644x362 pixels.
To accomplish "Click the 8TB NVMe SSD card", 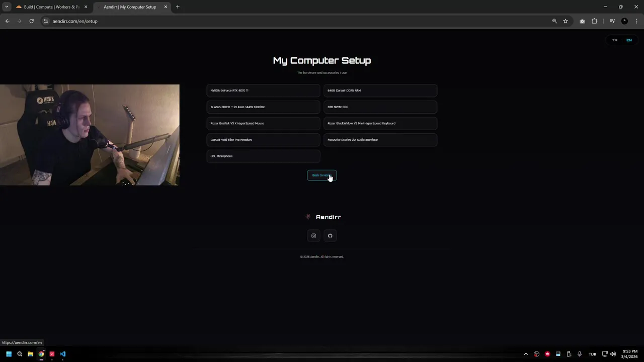I will coord(380,107).
